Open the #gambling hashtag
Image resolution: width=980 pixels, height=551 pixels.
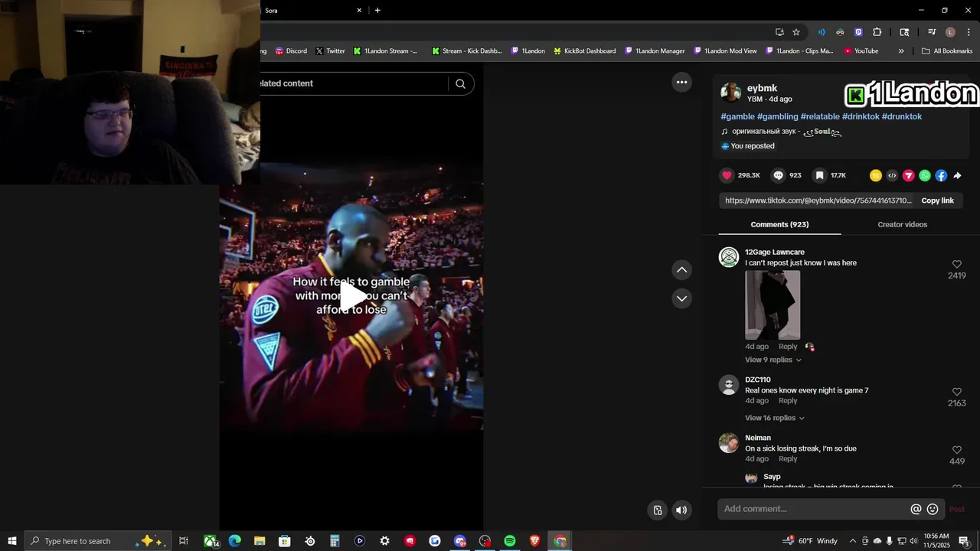[777, 116]
